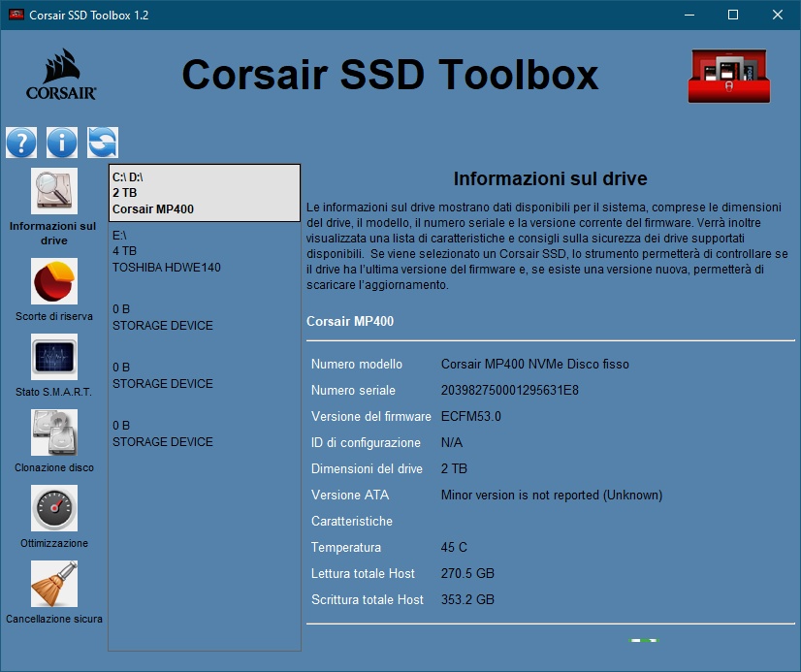Open the Cancellazione sicura broom icon

pos(54,584)
